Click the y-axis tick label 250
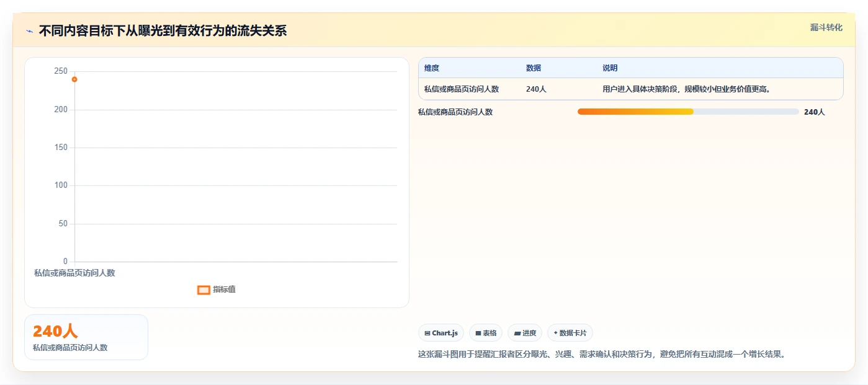This screenshot has width=868, height=385. coord(61,71)
